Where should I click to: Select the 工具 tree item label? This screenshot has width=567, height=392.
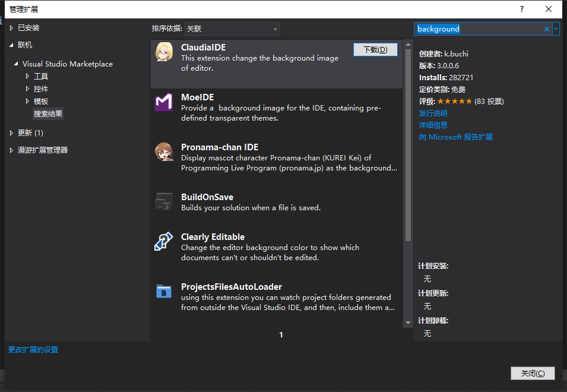tap(41, 76)
